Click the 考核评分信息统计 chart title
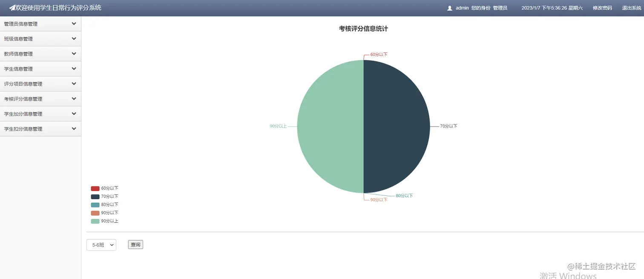Image resolution: width=644 pixels, height=279 pixels. click(363, 29)
